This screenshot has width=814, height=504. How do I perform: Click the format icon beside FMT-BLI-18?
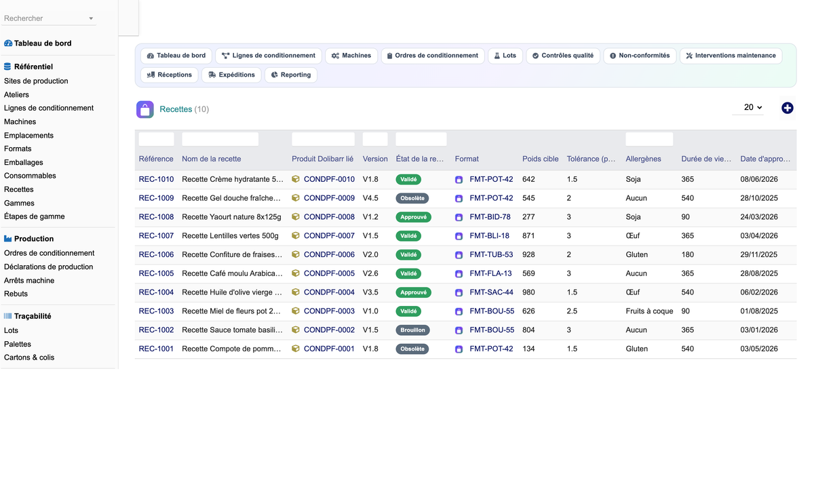click(x=459, y=236)
